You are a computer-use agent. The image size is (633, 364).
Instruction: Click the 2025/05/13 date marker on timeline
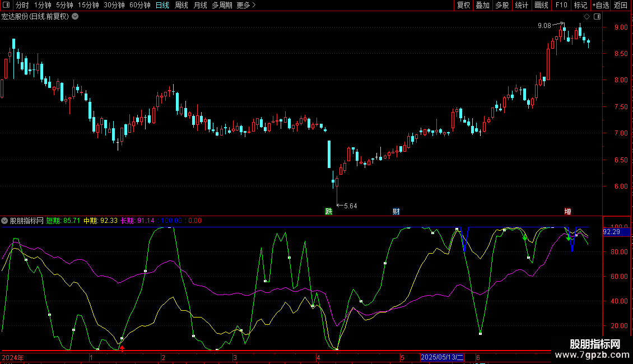click(442, 357)
